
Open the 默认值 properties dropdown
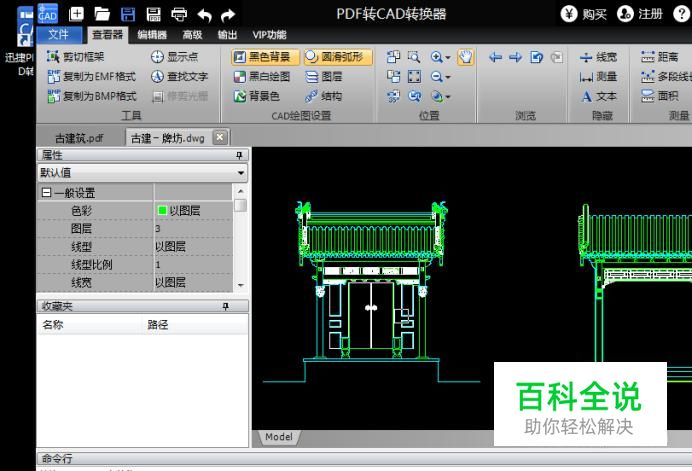click(241, 173)
